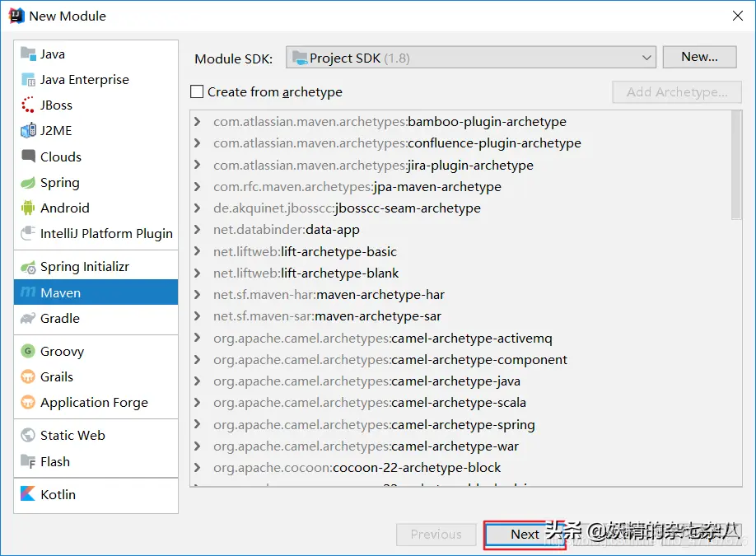Click the Clouds speech bubble icon
756x556 pixels.
29,156
